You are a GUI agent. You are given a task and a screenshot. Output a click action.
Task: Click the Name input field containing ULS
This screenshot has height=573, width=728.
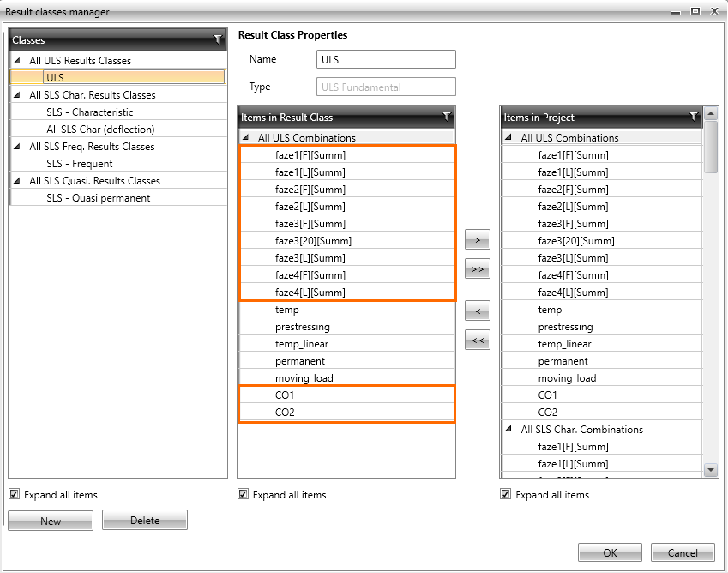[385, 59]
